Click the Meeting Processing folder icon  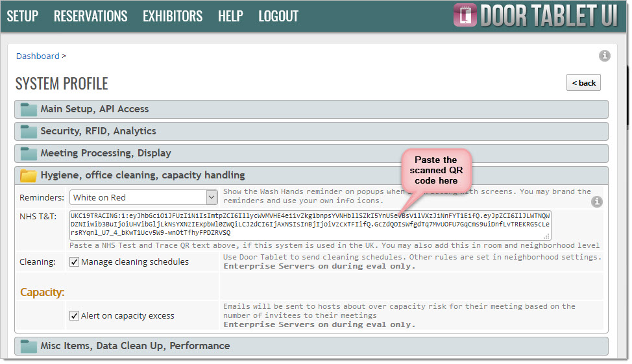tap(29, 154)
